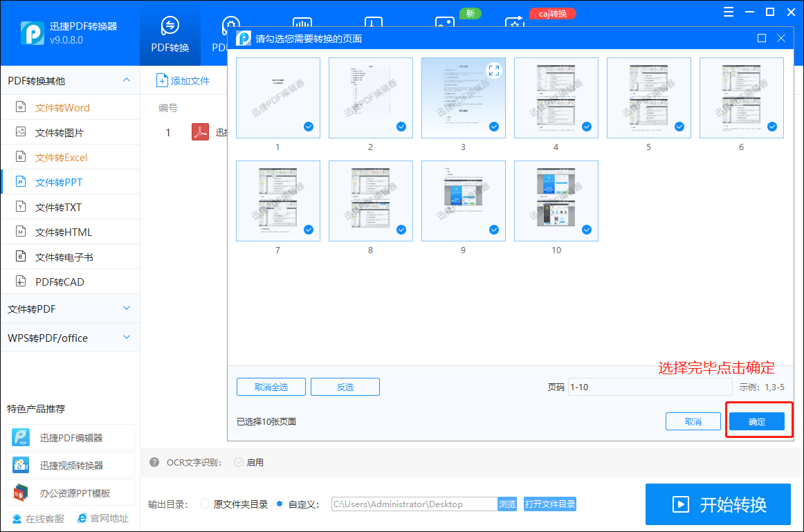The width and height of the screenshot is (804, 532).
Task: Open the hamburger menu in title bar
Action: click(728, 12)
